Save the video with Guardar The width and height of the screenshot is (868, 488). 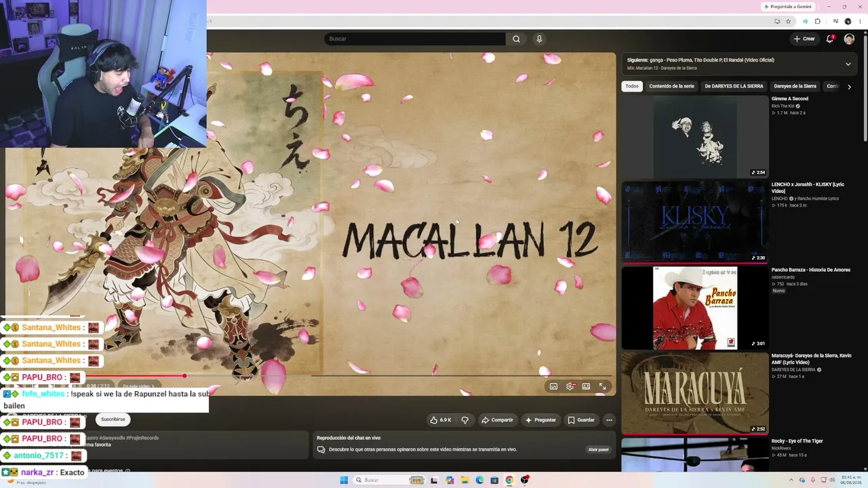point(581,420)
